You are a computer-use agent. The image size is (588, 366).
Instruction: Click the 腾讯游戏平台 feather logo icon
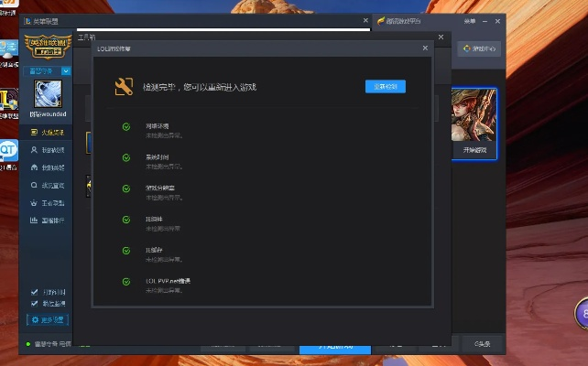click(x=381, y=21)
